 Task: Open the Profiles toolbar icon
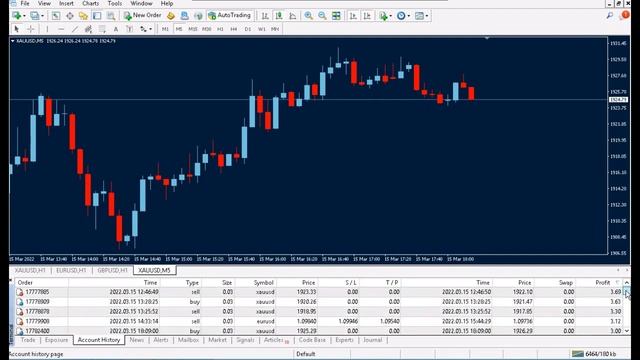[35, 16]
